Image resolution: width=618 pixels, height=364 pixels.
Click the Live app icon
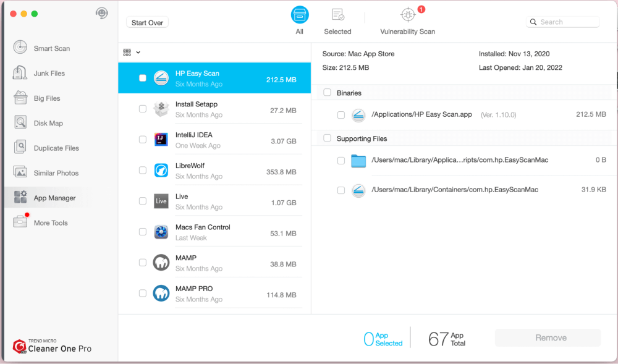tap(161, 201)
